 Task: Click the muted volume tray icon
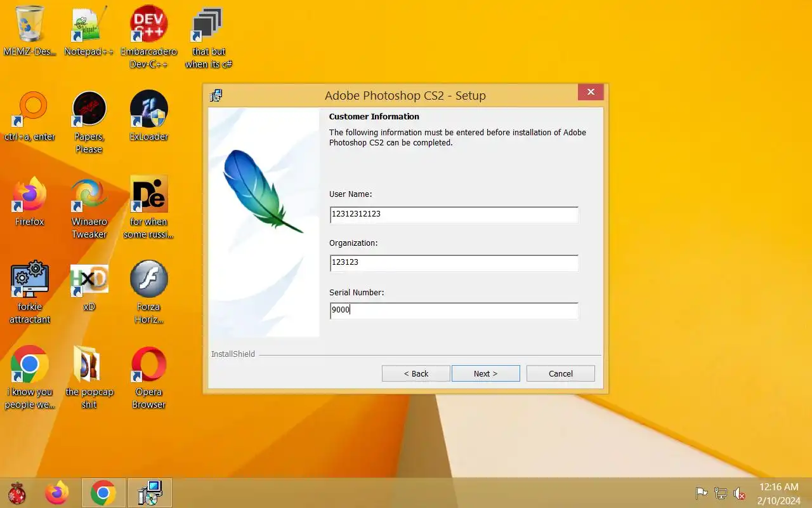(740, 493)
